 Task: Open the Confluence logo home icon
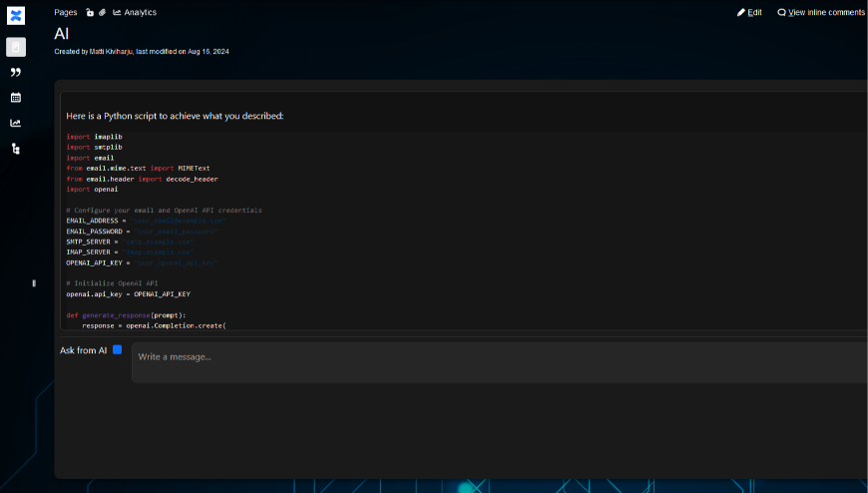click(x=16, y=16)
